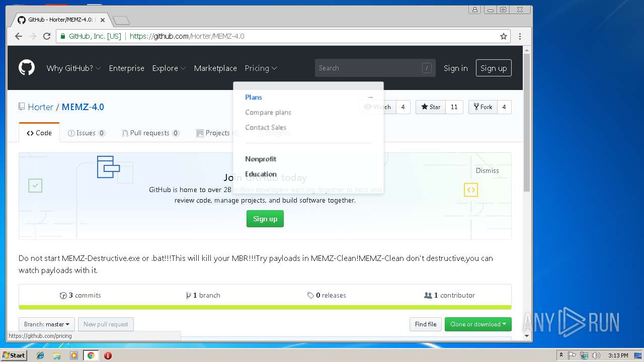Click the Sign in link
This screenshot has width=644, height=362.
(x=456, y=68)
